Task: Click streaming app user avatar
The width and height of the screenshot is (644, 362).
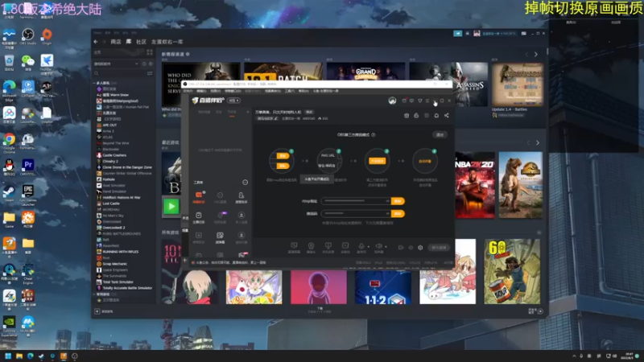Action: [392, 101]
